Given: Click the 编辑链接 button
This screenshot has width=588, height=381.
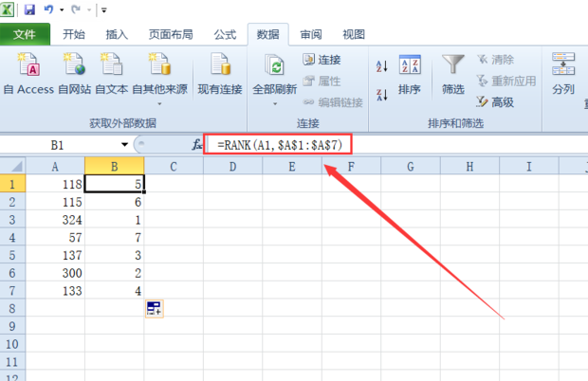Looking at the screenshot, I should (333, 102).
